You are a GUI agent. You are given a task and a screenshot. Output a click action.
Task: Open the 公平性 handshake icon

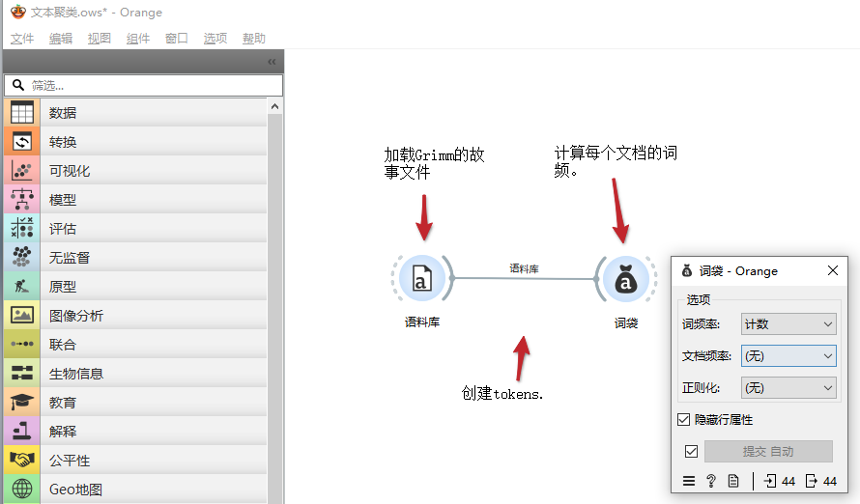tap(22, 461)
